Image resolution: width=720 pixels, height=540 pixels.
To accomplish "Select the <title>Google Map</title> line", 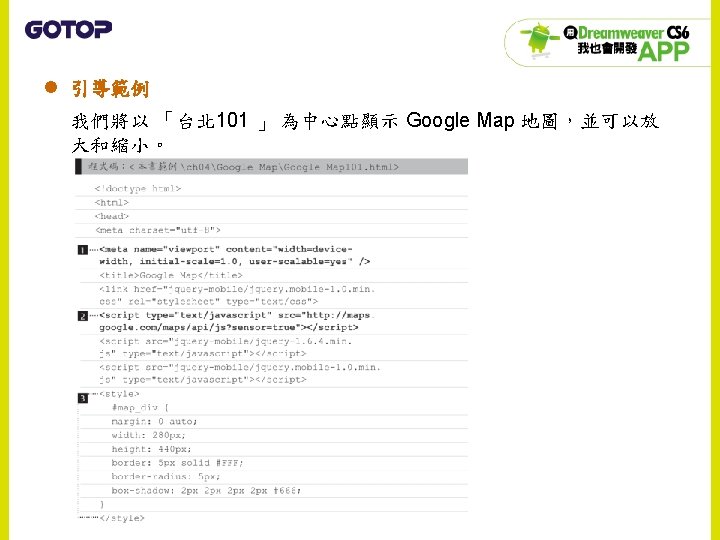I will coord(171,276).
